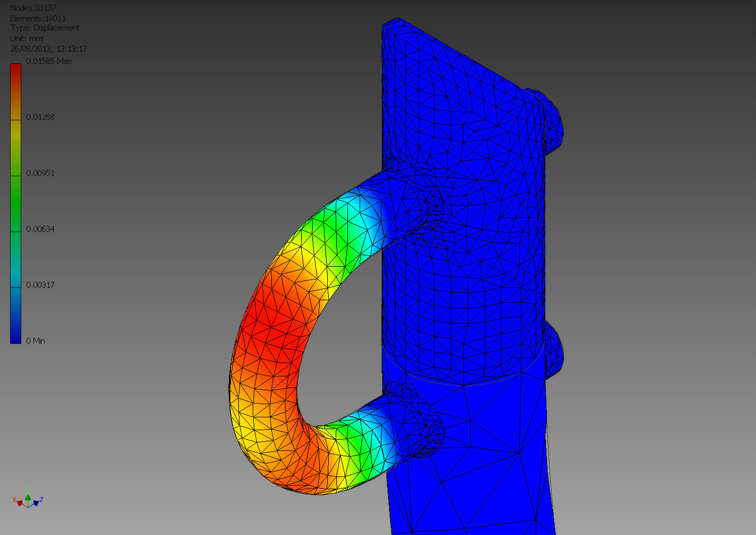
Task: Click the '0.00951' legend value
Action: tap(40, 173)
